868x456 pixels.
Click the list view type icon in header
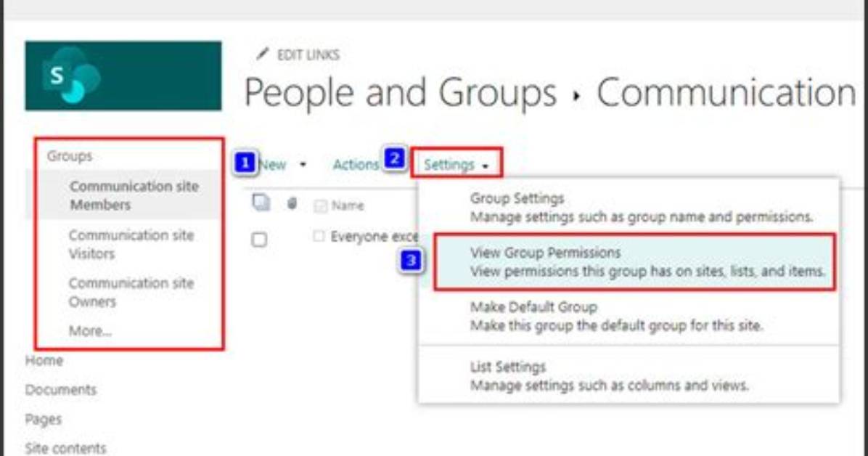pos(261,203)
